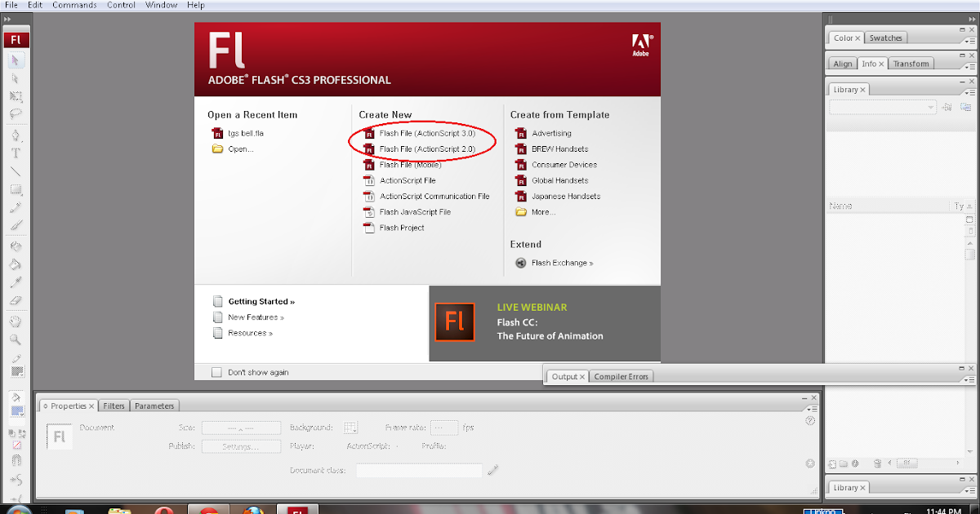Screen dimensions: 980x514
Task: Select the Subselection tool
Action: pyautogui.click(x=16, y=79)
